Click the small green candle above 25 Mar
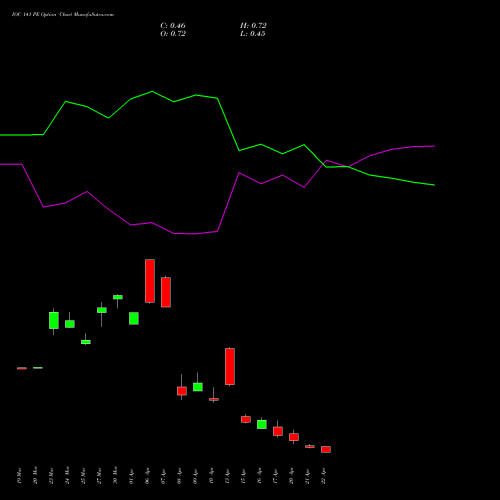 coord(86,342)
